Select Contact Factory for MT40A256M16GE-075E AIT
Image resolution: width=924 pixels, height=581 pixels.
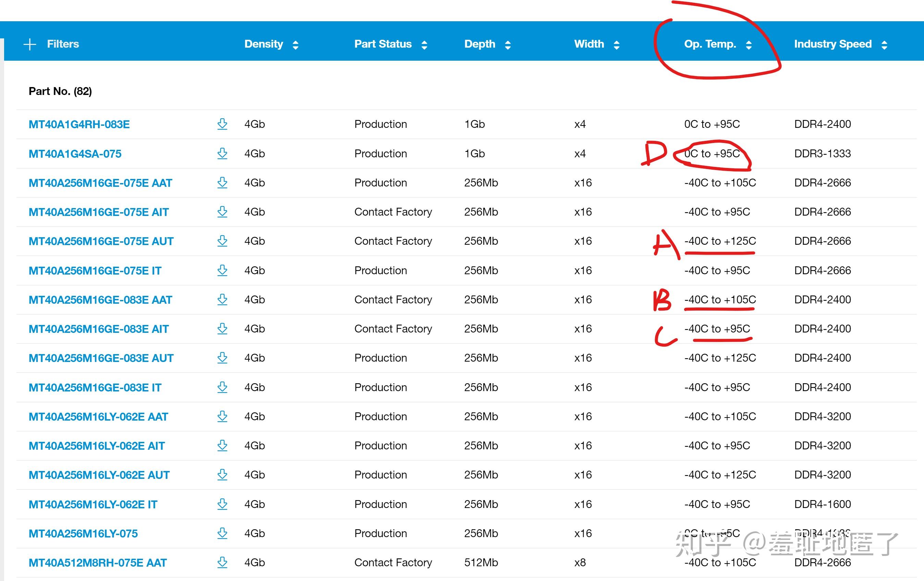393,211
